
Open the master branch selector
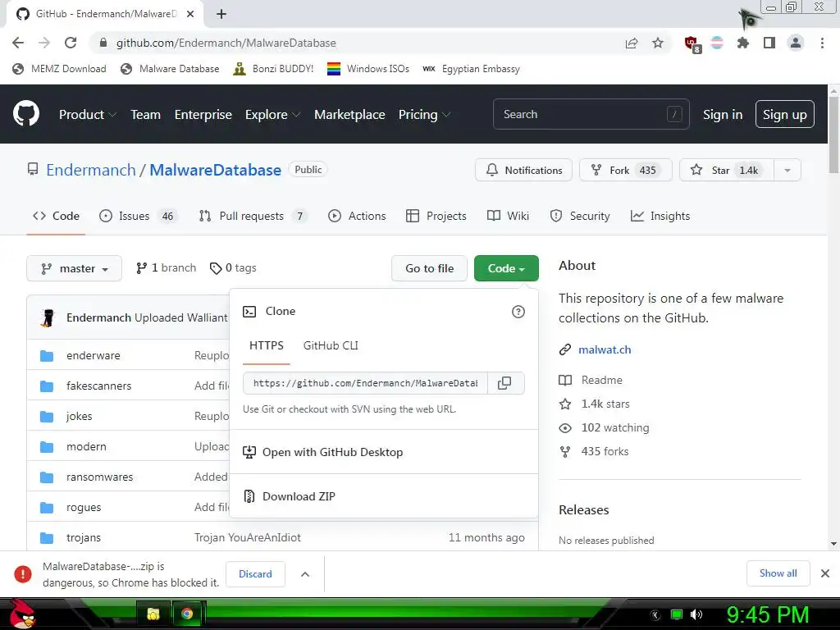[x=75, y=268]
